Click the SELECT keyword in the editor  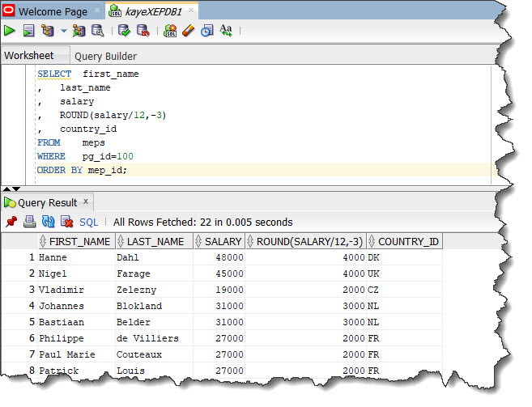[54, 74]
